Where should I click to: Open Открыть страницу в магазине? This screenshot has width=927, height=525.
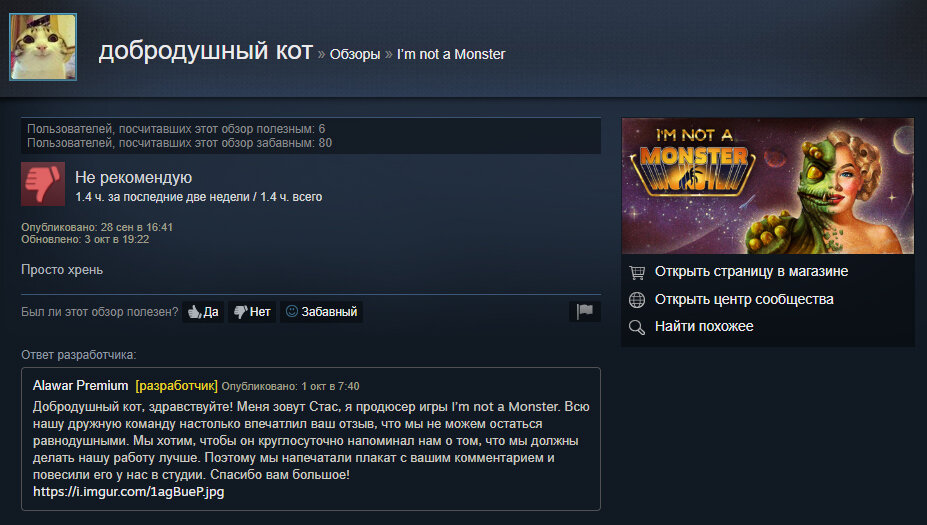(x=751, y=271)
